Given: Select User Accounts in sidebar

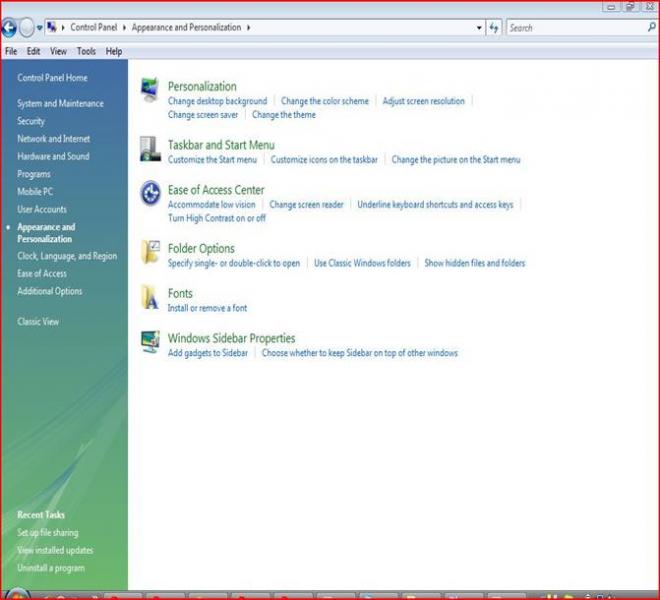Looking at the screenshot, I should tap(42, 210).
